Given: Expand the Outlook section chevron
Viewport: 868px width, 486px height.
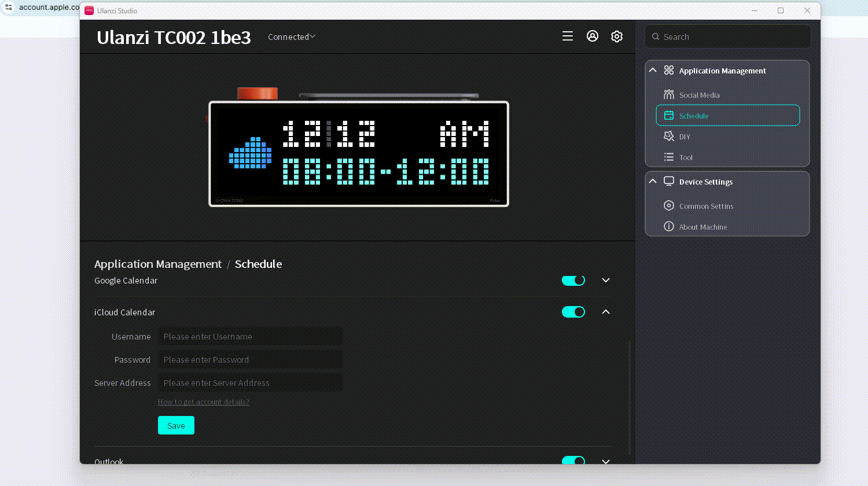Looking at the screenshot, I should pos(606,461).
